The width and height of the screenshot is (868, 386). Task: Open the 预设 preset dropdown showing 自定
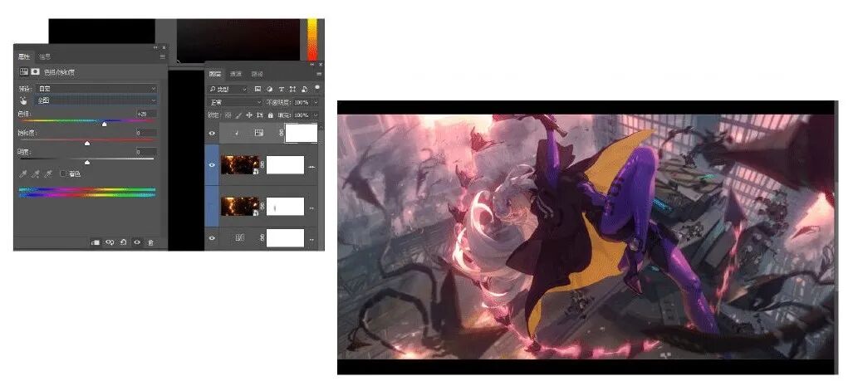(x=96, y=89)
